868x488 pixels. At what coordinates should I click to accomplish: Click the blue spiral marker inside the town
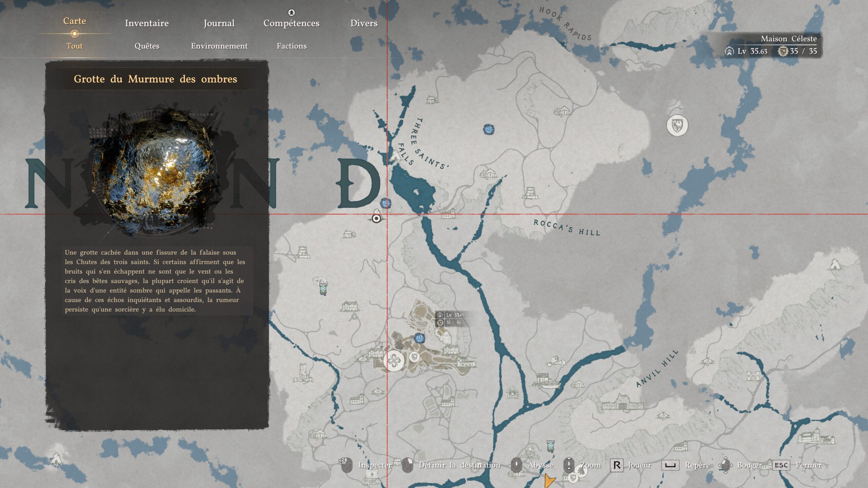coord(419,338)
